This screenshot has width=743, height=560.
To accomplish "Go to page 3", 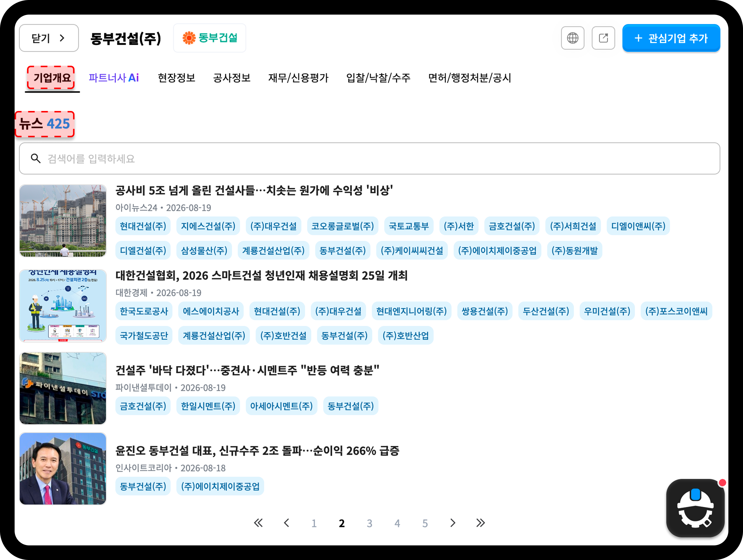I will pos(369,523).
